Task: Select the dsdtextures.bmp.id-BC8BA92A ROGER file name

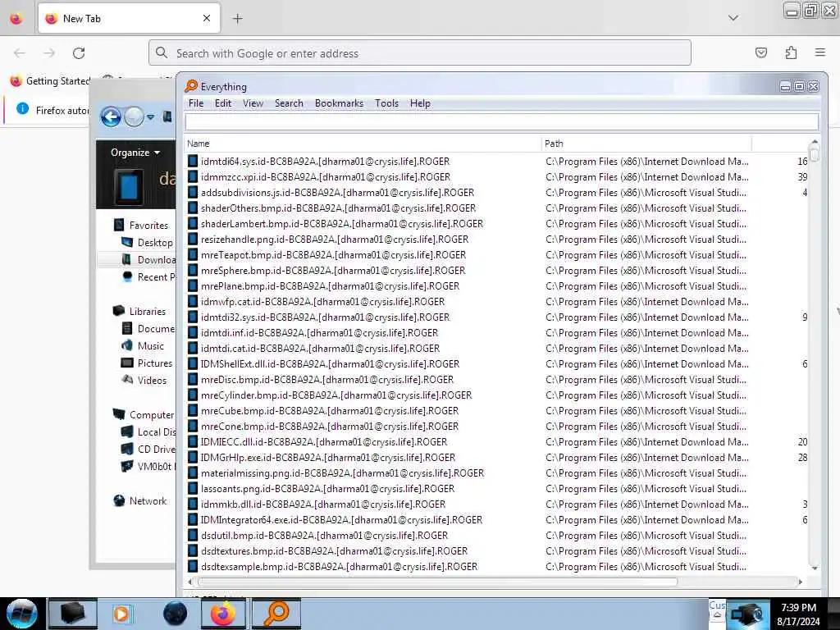Action: (x=334, y=550)
